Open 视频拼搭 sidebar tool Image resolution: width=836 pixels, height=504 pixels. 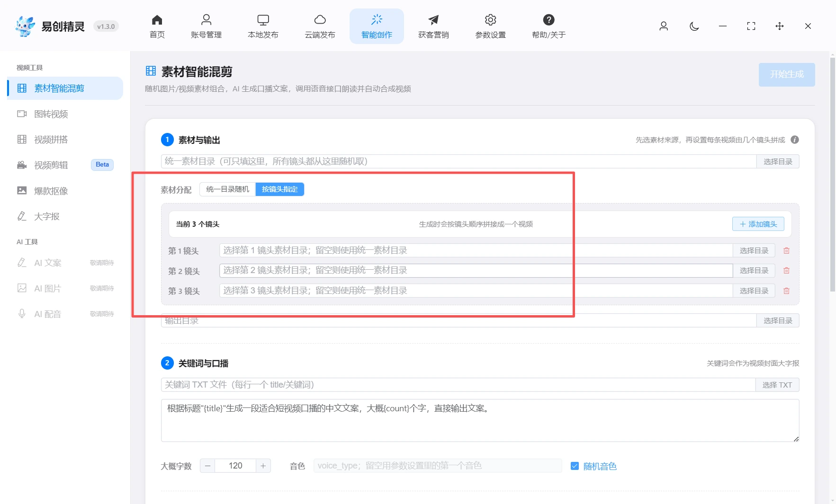point(65,140)
